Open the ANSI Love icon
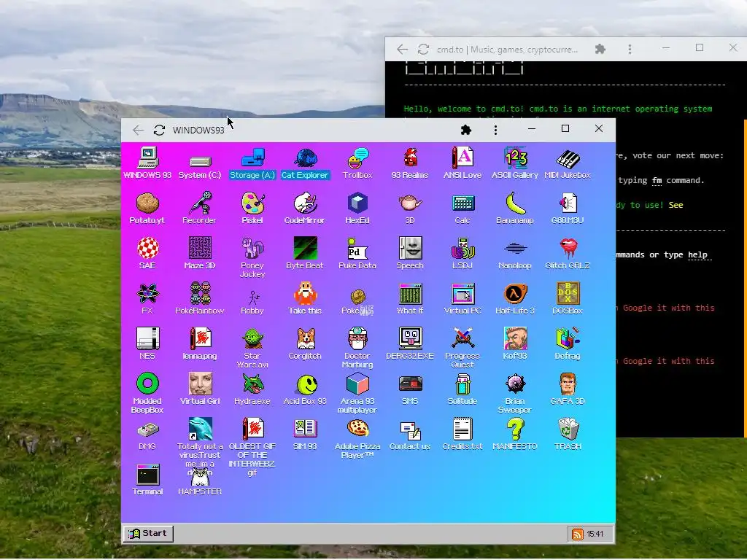Image resolution: width=747 pixels, height=560 pixels. coord(462,158)
